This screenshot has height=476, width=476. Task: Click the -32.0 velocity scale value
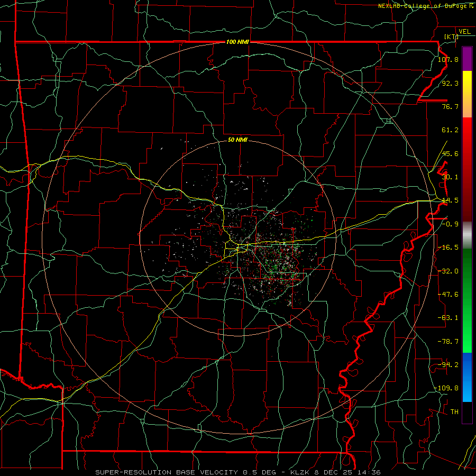(x=448, y=271)
